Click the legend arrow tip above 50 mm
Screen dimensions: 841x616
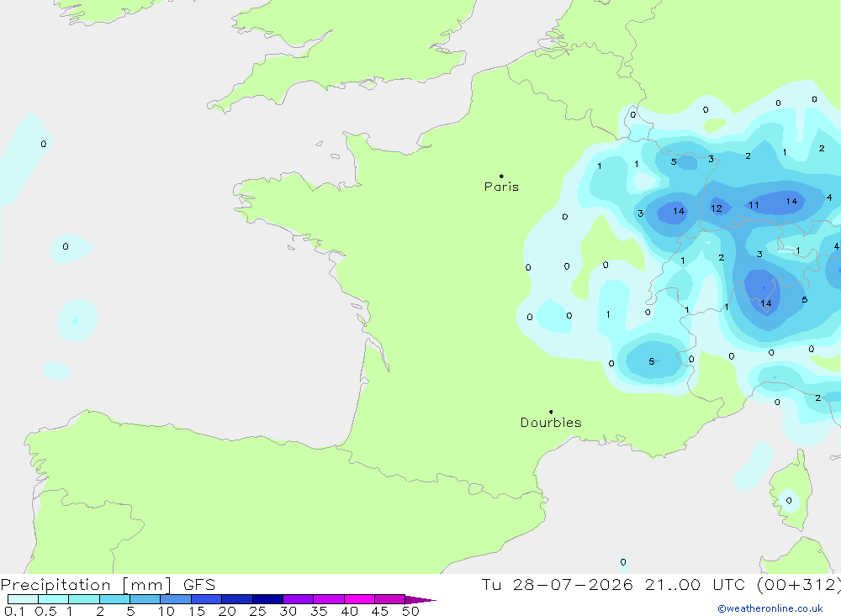tap(420, 599)
